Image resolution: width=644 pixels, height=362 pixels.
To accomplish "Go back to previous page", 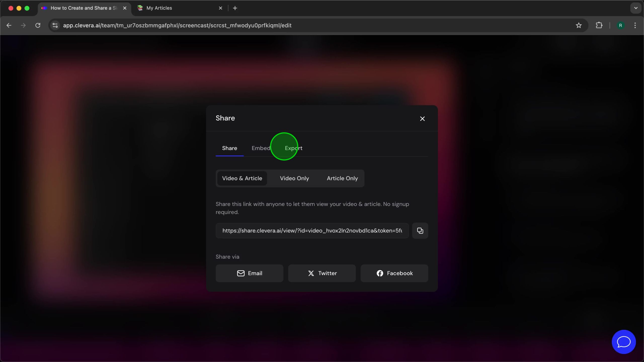I will click(9, 25).
